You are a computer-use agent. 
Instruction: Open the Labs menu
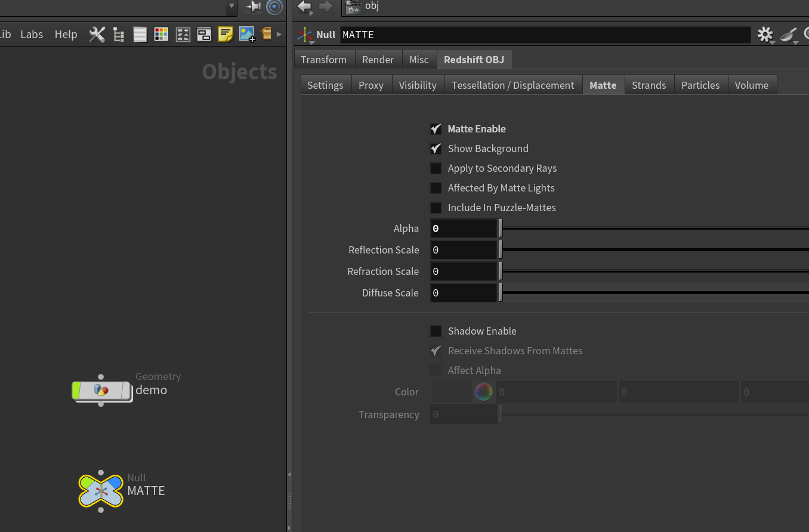32,34
